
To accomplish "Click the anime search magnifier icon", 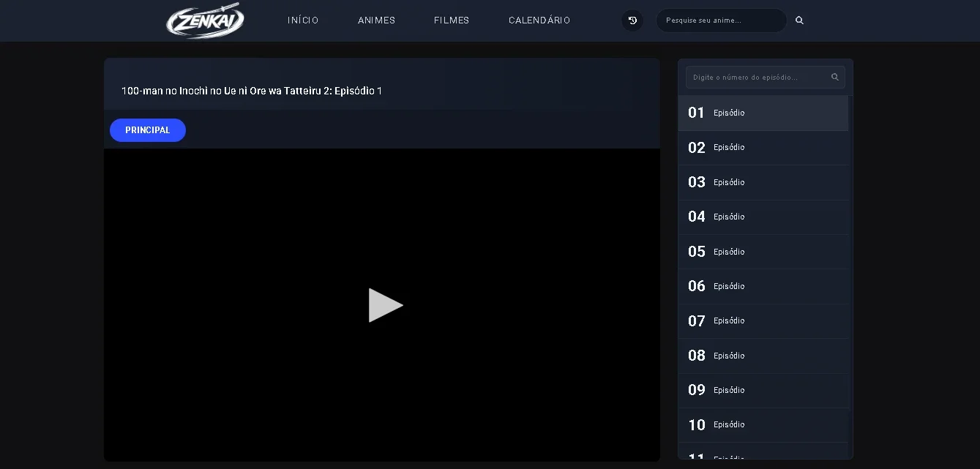I will (799, 20).
